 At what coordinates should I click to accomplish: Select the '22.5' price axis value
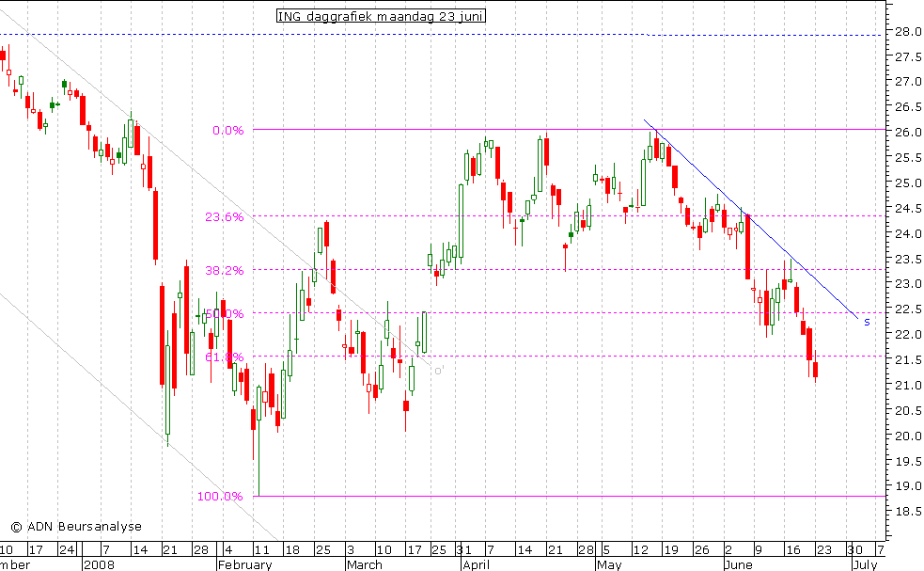(x=908, y=309)
